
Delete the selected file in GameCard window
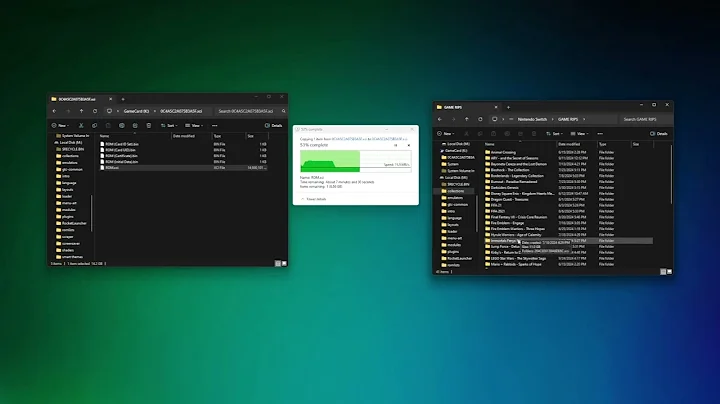click(x=149, y=125)
